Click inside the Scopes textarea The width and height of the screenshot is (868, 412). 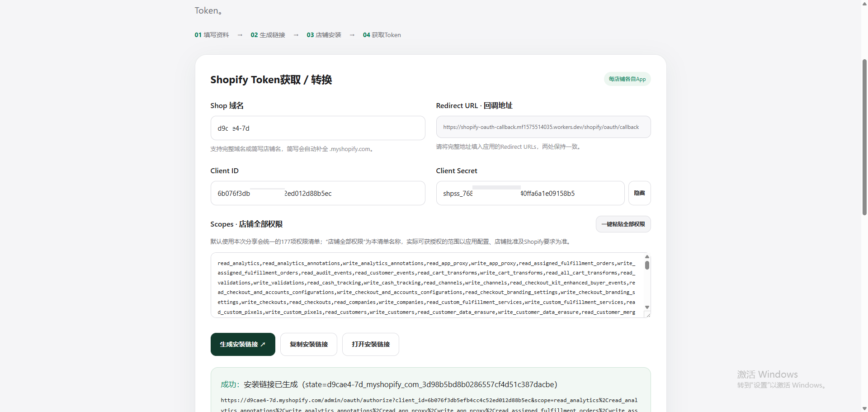(x=427, y=285)
